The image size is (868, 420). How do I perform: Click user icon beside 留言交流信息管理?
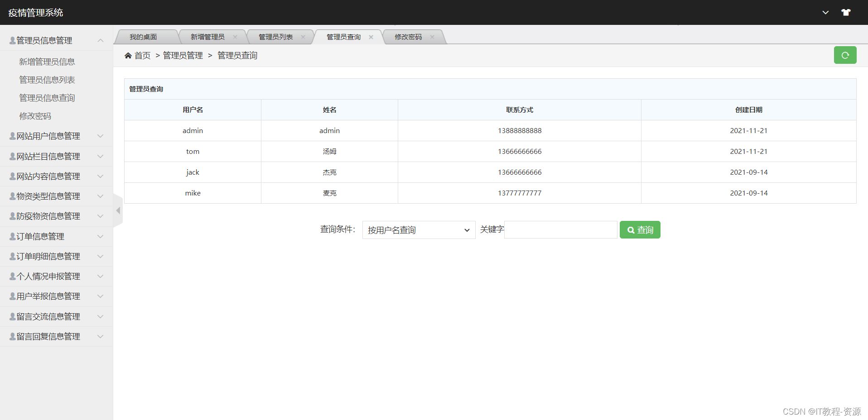pyautogui.click(x=13, y=316)
